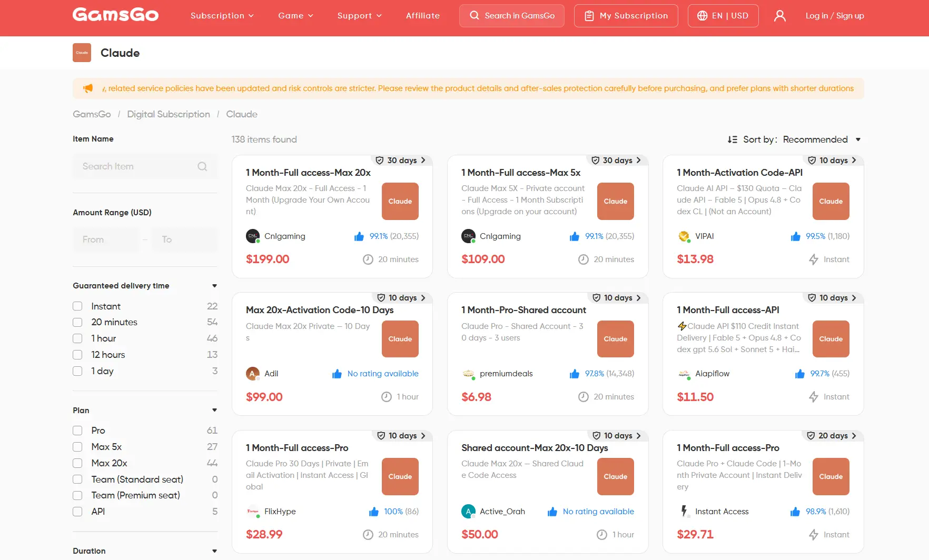This screenshot has height=560, width=929.
Task: Click the GamsGo logo
Action: pos(115,15)
